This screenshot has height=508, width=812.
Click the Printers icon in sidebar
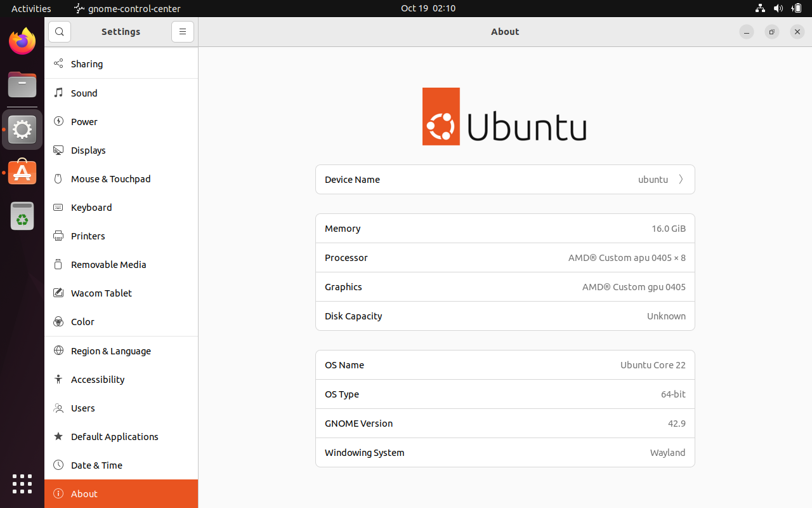(58, 236)
